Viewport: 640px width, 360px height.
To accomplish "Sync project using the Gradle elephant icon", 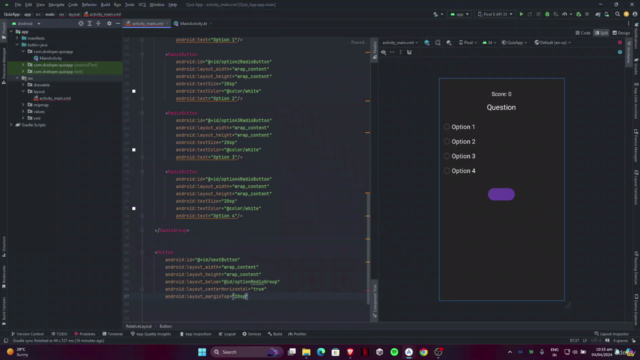I will [598, 14].
